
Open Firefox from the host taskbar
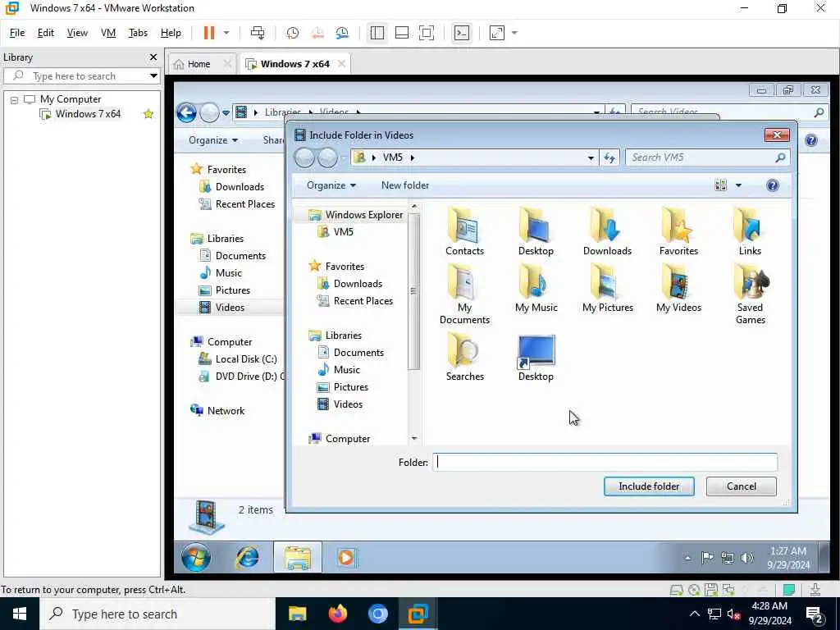(x=337, y=614)
